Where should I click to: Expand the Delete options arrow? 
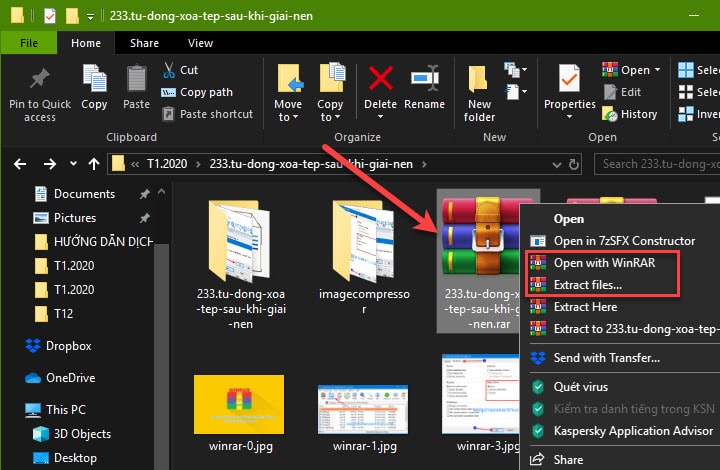tap(380, 117)
